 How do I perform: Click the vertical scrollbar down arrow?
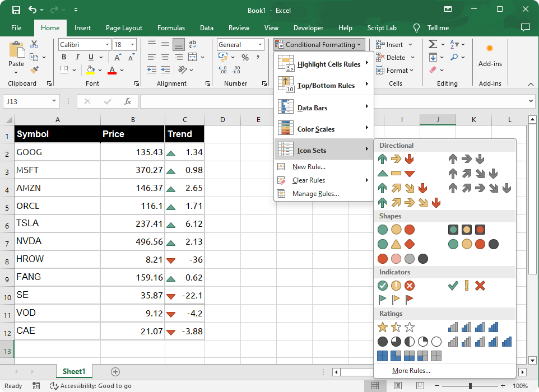[532, 361]
